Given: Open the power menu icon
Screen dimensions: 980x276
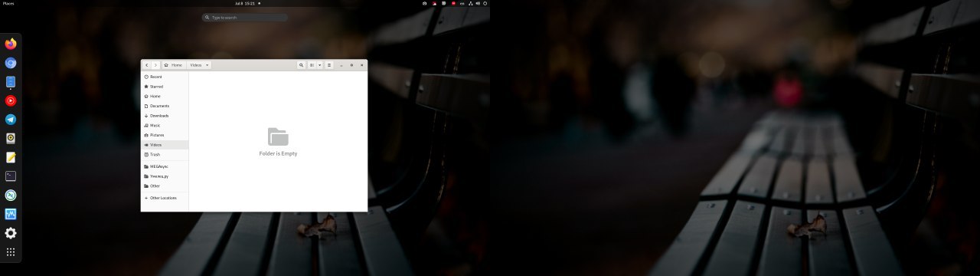Looking at the screenshot, I should point(485,3).
